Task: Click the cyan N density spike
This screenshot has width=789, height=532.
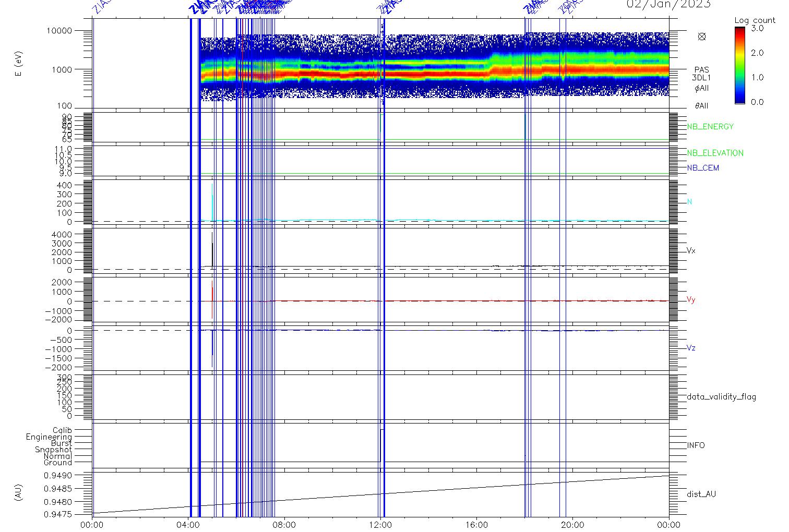Action: [212, 202]
